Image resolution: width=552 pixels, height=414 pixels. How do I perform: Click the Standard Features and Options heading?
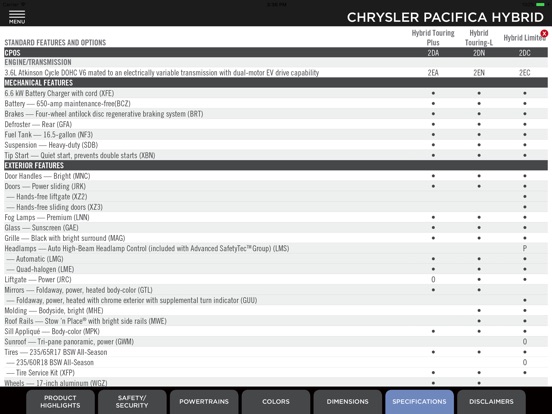pyautogui.click(x=55, y=43)
